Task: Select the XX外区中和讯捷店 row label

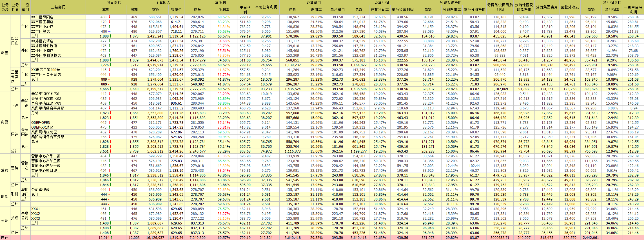Action: tap(46, 56)
